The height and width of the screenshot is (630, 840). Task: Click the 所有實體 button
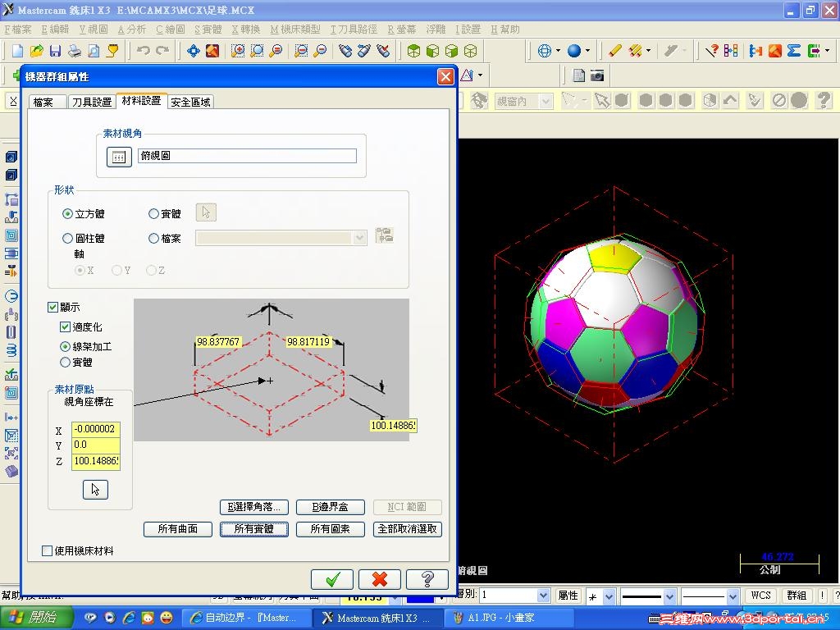point(254,529)
